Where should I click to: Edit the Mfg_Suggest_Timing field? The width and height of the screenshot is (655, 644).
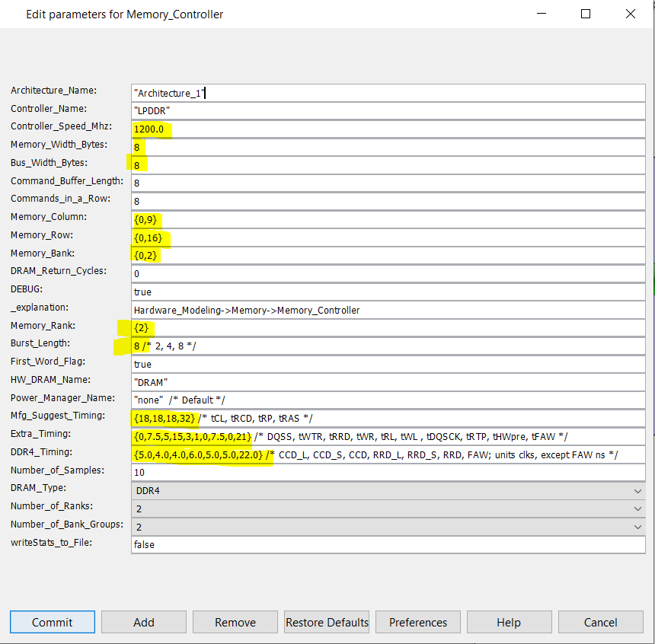click(x=388, y=418)
